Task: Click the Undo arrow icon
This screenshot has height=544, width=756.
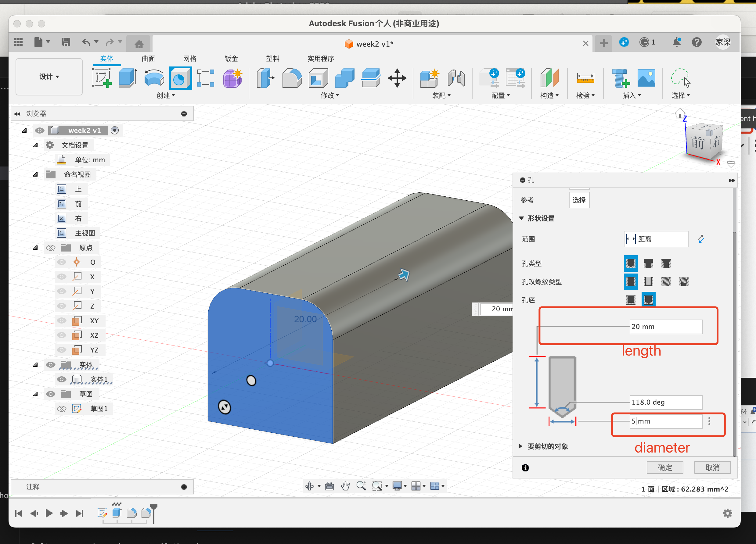Action: tap(86, 42)
